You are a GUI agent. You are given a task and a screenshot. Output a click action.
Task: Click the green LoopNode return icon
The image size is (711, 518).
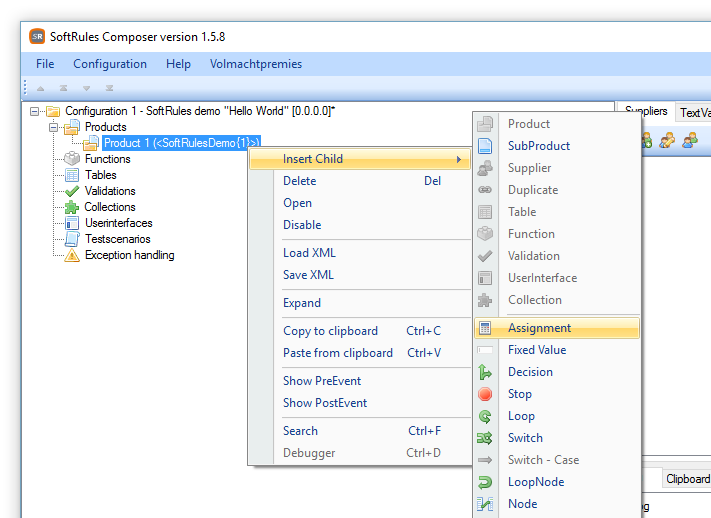click(485, 482)
